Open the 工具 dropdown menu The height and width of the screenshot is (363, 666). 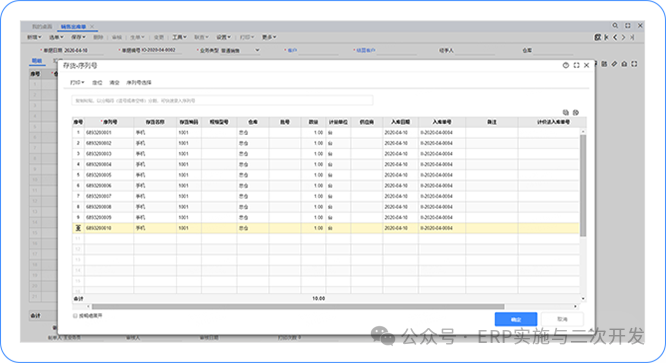(x=179, y=37)
